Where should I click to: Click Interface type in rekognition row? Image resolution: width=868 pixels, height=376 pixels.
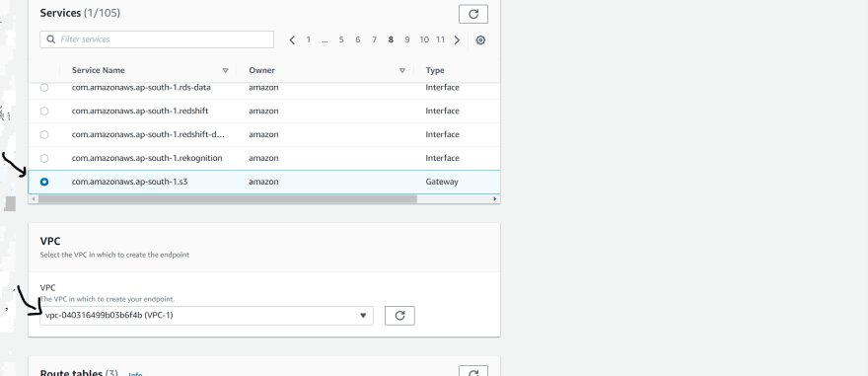(442, 158)
